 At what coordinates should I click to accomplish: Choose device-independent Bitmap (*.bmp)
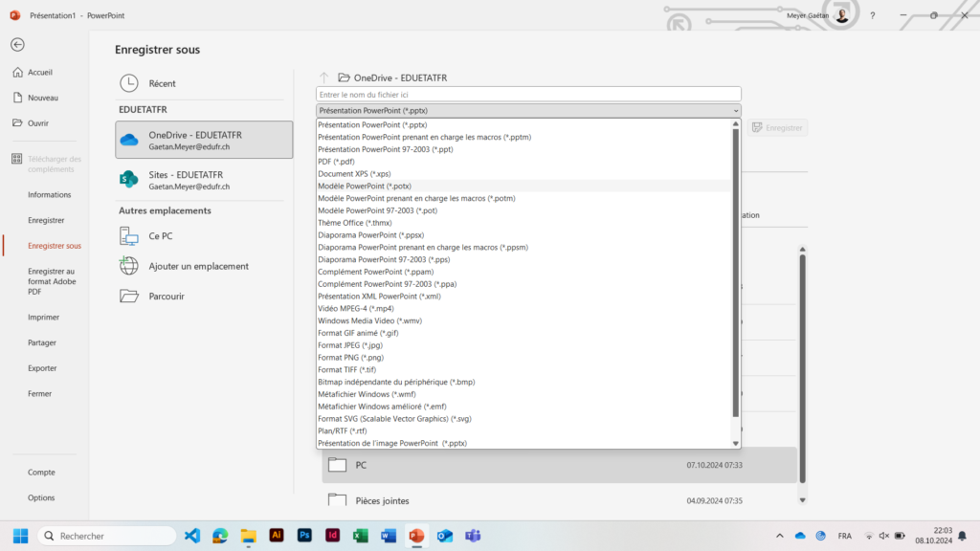(523, 383)
